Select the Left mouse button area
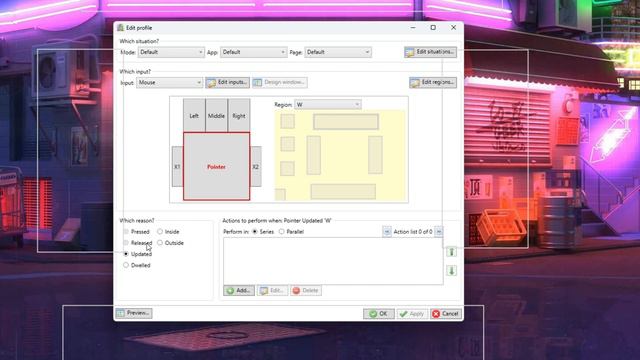This screenshot has height=360, width=640. tap(194, 116)
